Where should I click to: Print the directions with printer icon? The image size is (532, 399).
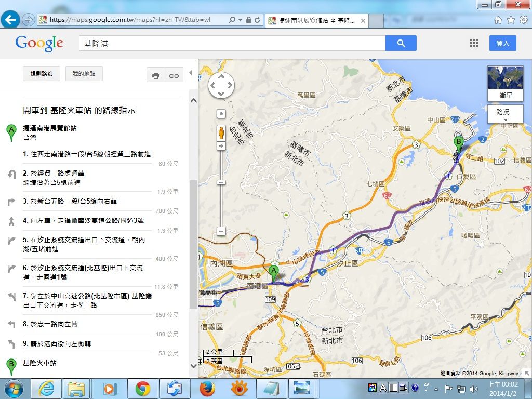(156, 75)
